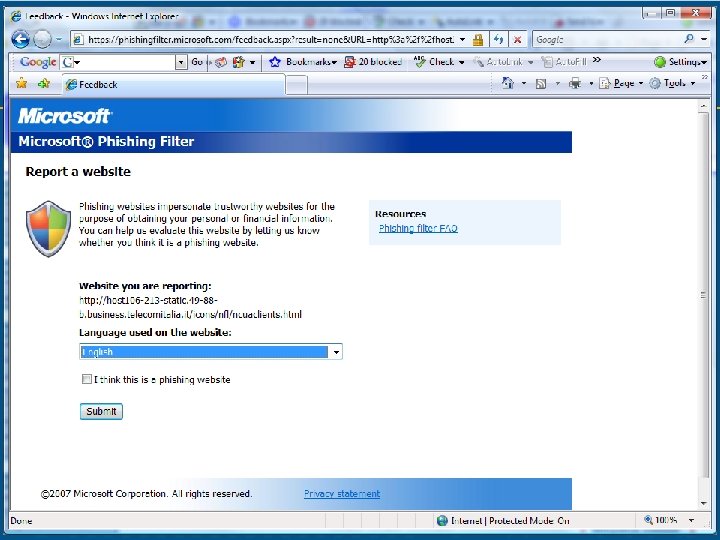
Task: Open search provider options dropdown arrow
Action: pos(704,39)
